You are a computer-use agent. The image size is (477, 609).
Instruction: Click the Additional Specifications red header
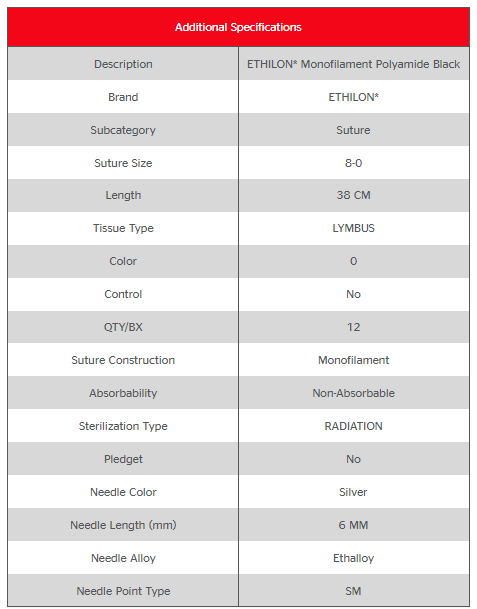(238, 27)
